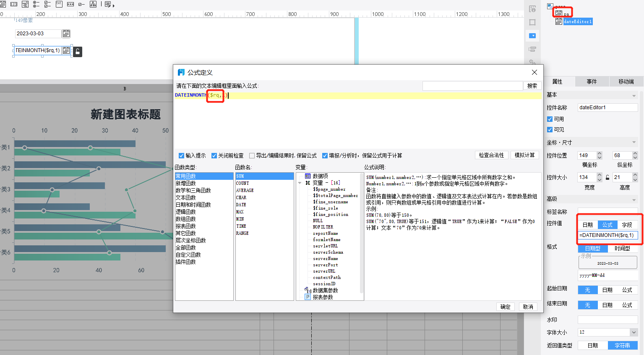Toggle the 输入提示 checkbox
The image size is (644, 355).
tap(182, 155)
